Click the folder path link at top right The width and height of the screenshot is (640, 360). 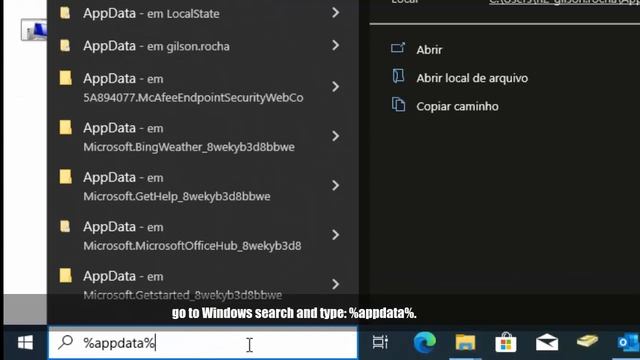(564, 2)
